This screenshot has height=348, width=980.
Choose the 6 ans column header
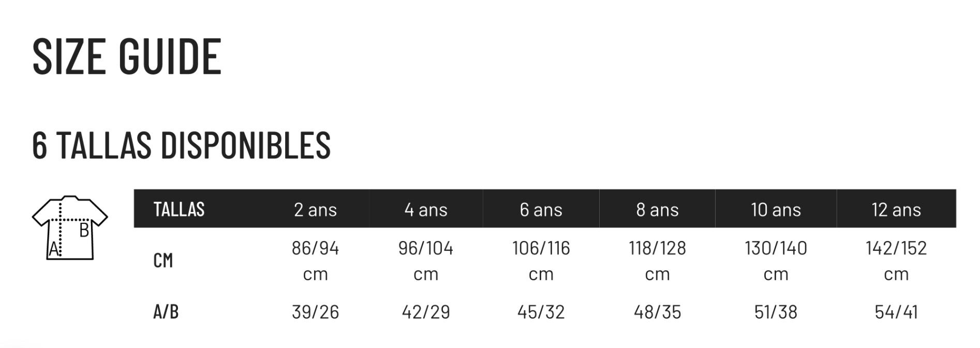pos(541,209)
